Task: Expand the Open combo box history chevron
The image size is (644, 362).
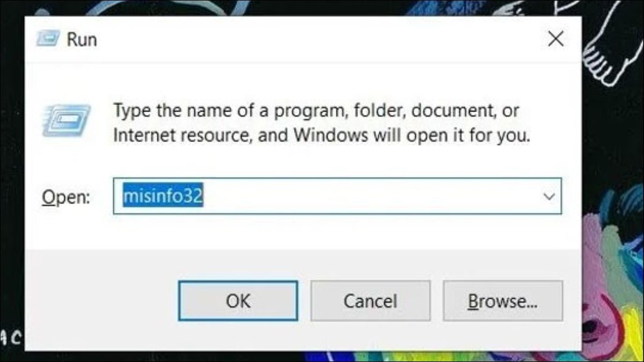Action: pyautogui.click(x=549, y=197)
